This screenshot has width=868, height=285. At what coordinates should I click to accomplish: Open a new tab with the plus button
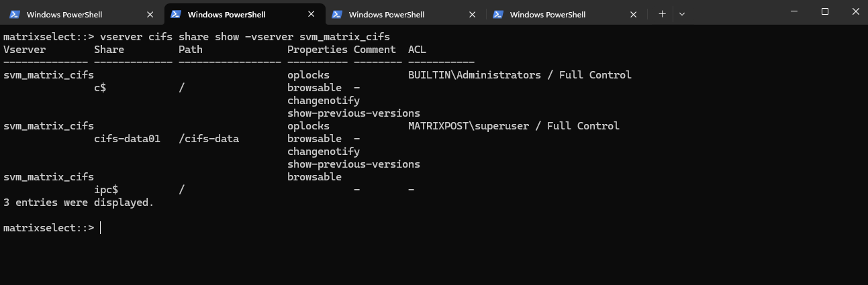[x=662, y=14]
